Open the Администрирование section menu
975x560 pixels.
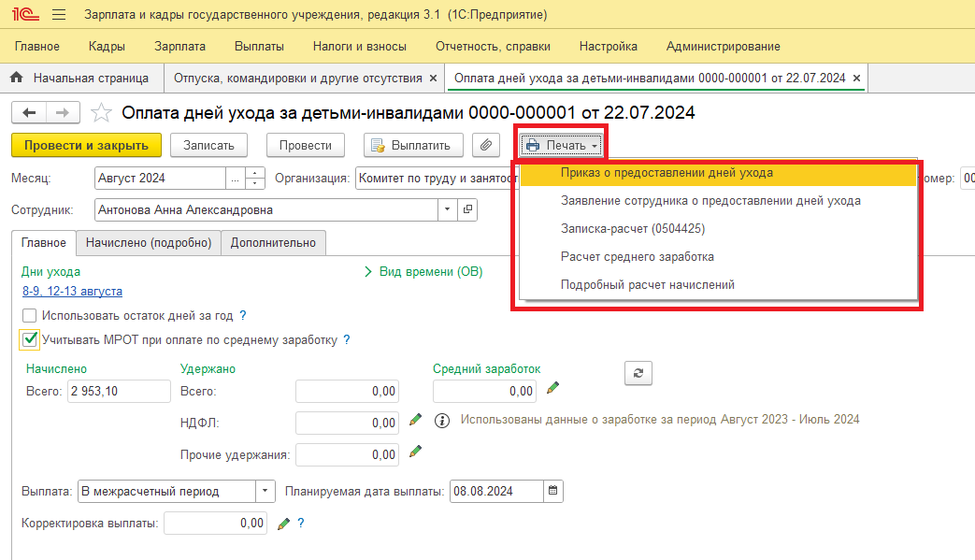724,47
